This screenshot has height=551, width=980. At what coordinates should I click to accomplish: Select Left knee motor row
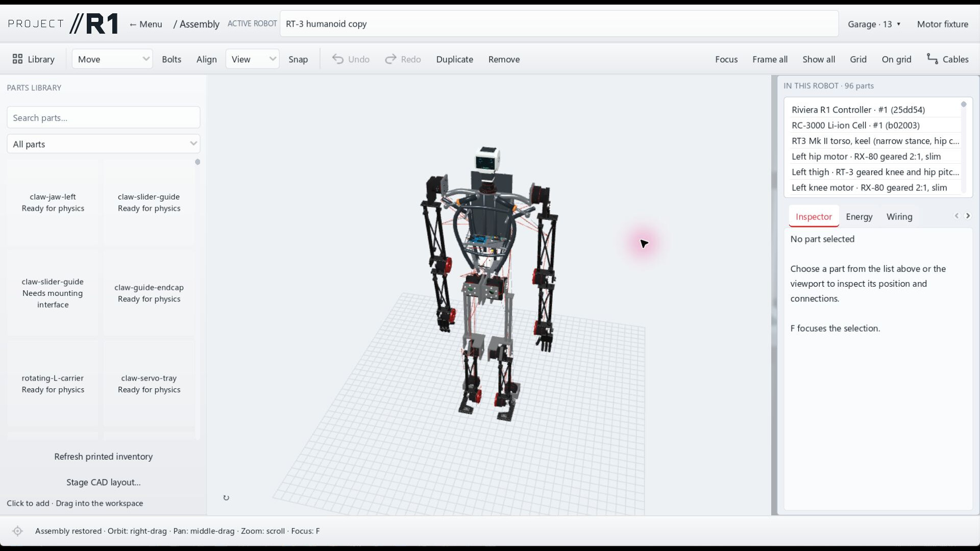(x=875, y=188)
